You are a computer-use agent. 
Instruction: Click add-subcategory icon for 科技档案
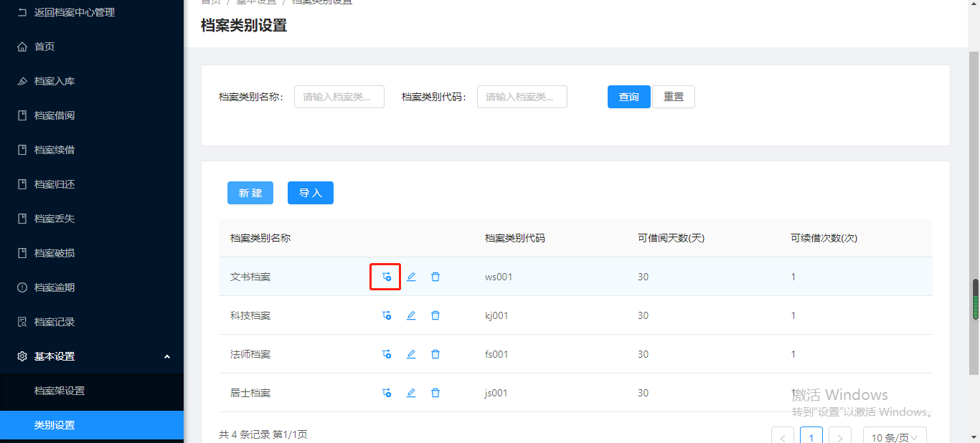click(x=387, y=315)
